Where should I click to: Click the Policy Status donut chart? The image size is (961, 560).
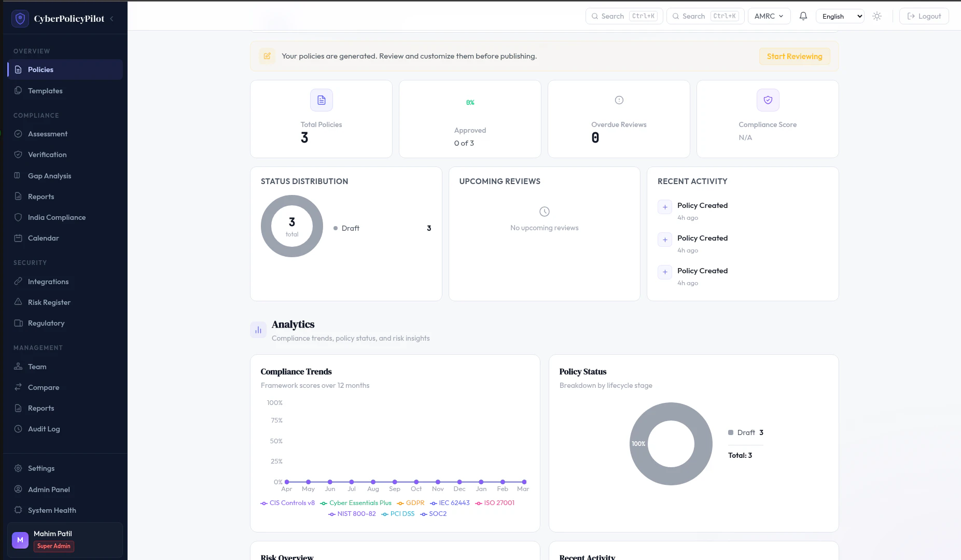[671, 444]
